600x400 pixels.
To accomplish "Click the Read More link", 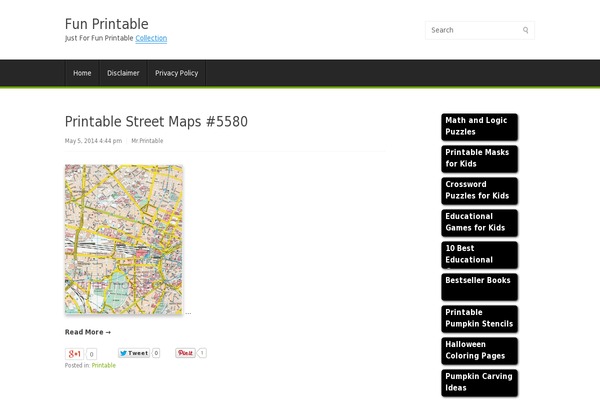I will tap(88, 332).
